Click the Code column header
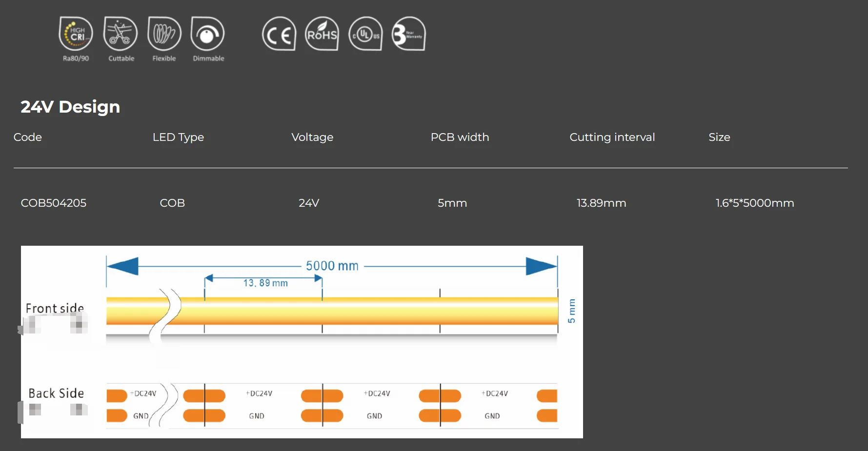The height and width of the screenshot is (451, 868). click(x=28, y=137)
